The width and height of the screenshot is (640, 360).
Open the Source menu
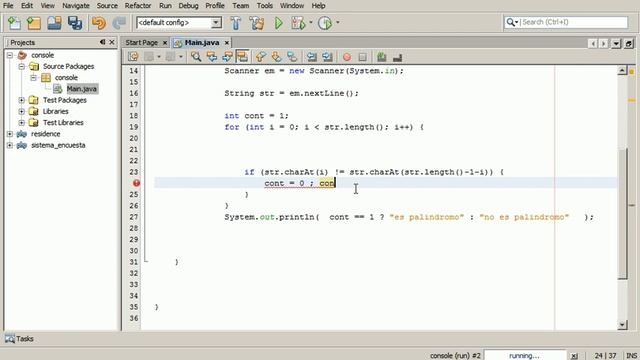[x=107, y=6]
